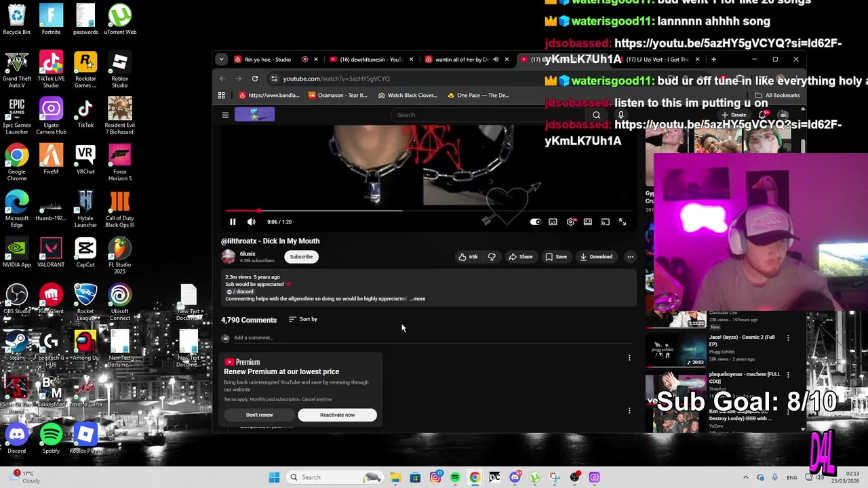Pause the YouTube video
This screenshot has width=868, height=488.
coord(233,222)
